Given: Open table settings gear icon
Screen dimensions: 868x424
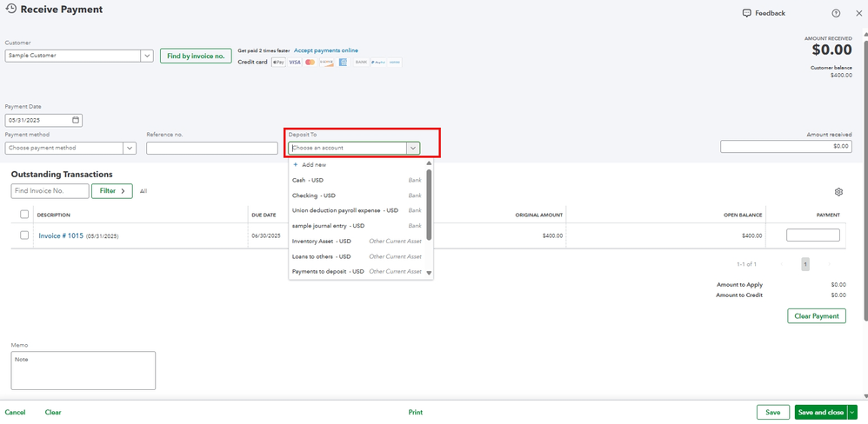Looking at the screenshot, I should 838,192.
